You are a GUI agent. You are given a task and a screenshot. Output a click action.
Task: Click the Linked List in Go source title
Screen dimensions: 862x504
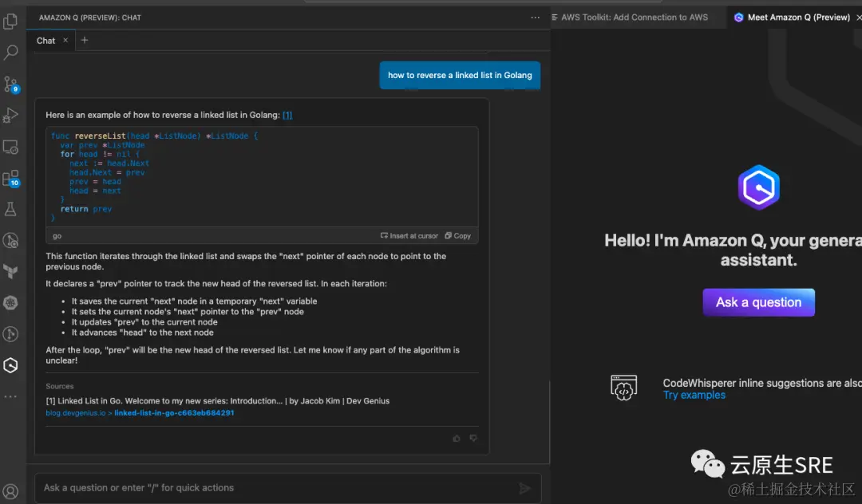[x=217, y=401]
